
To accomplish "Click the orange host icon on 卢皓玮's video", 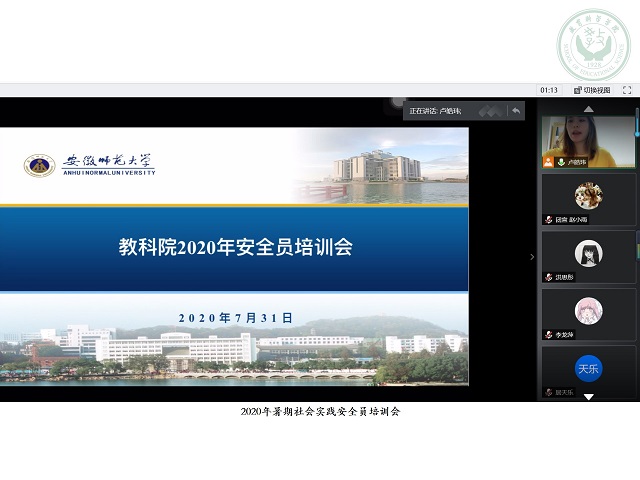I will [548, 161].
